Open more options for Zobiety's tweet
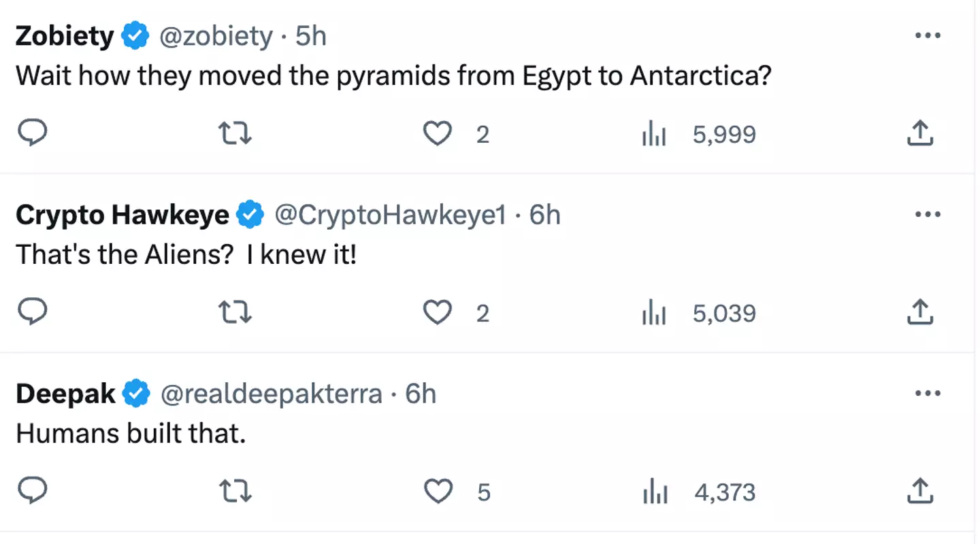Viewport: 980px width, 544px height. [927, 35]
